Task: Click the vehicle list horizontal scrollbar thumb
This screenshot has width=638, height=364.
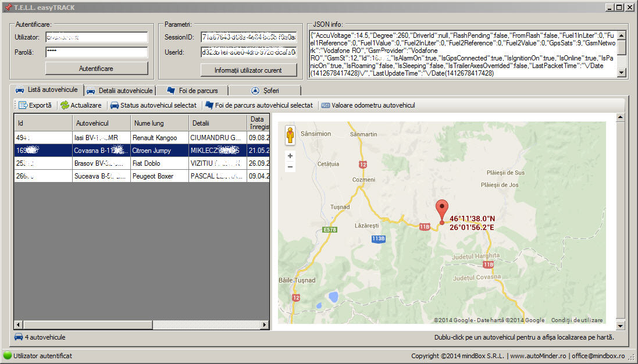Action: click(x=88, y=324)
